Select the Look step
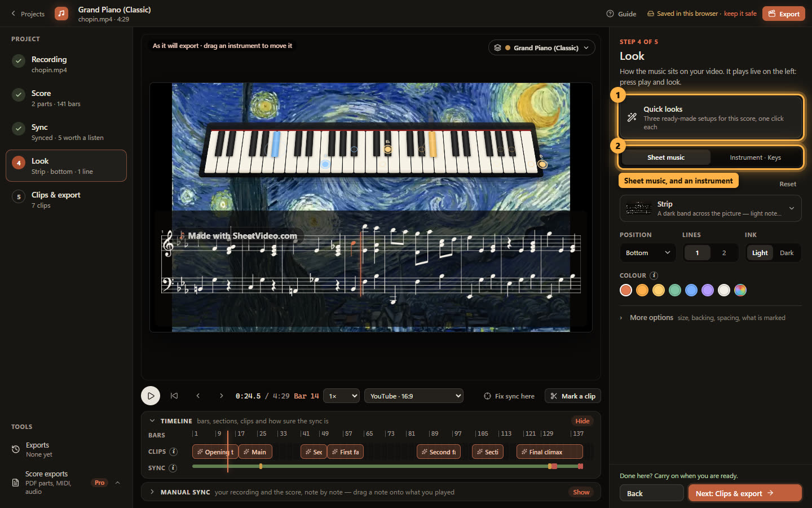The image size is (812, 508). 66,166
